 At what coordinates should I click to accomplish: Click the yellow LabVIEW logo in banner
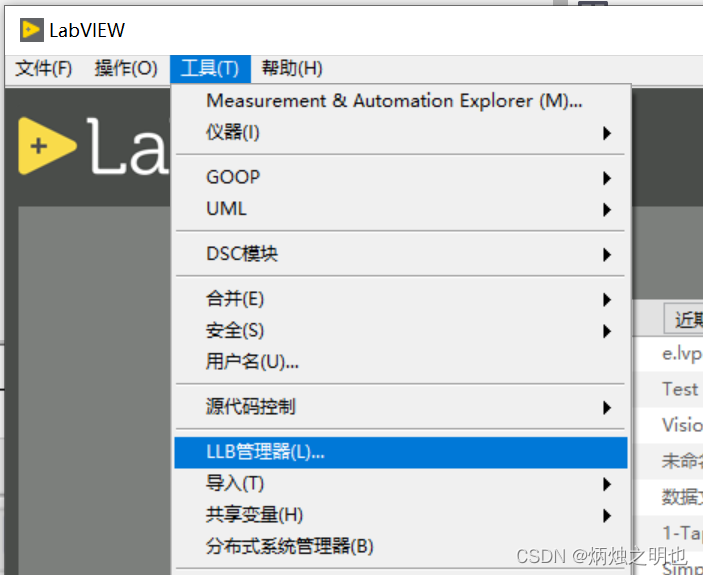point(47,146)
